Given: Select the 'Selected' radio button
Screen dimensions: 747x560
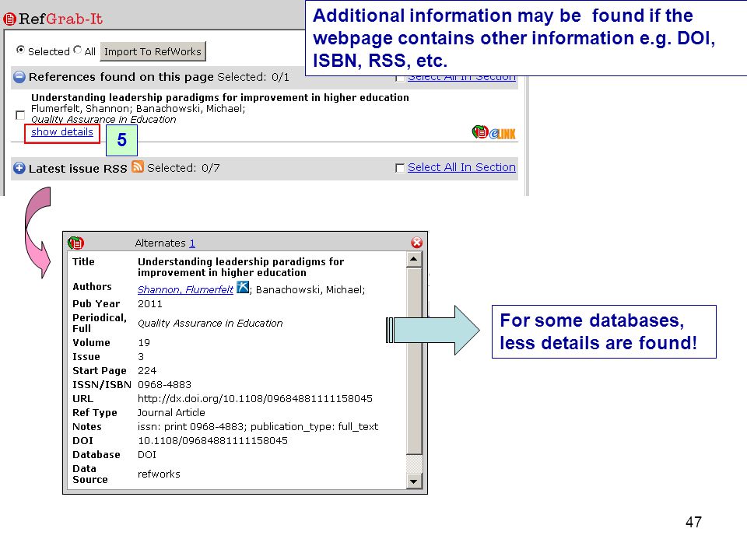Looking at the screenshot, I should [20, 50].
